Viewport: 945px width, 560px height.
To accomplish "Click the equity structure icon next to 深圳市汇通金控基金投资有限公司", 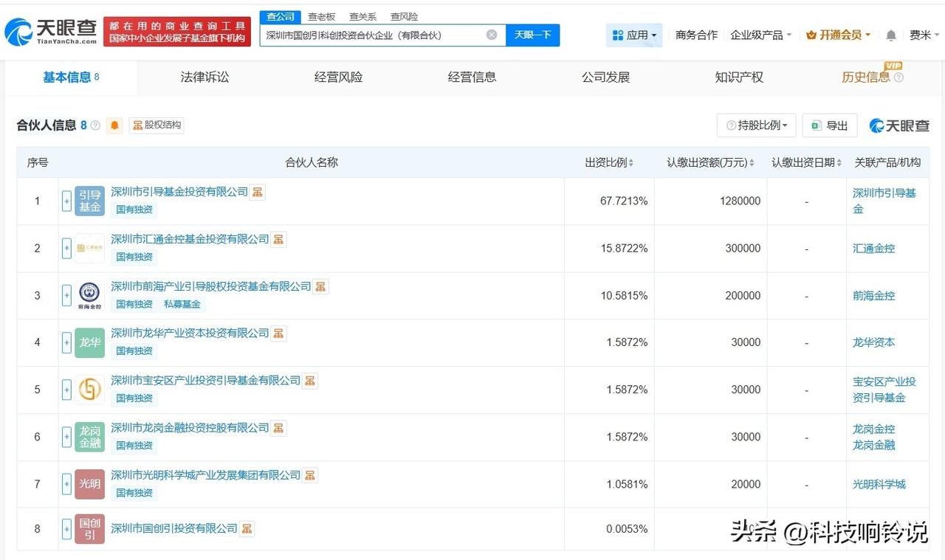I will 278,239.
